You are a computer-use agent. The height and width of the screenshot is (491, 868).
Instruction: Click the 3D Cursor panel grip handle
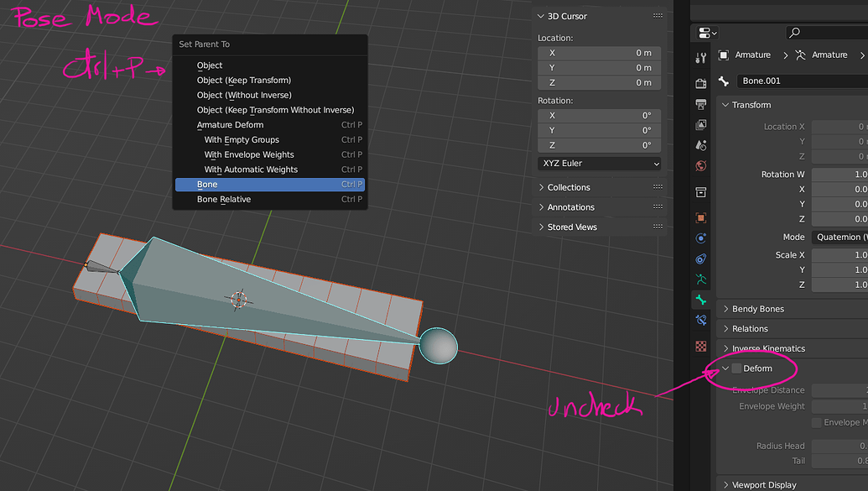657,16
